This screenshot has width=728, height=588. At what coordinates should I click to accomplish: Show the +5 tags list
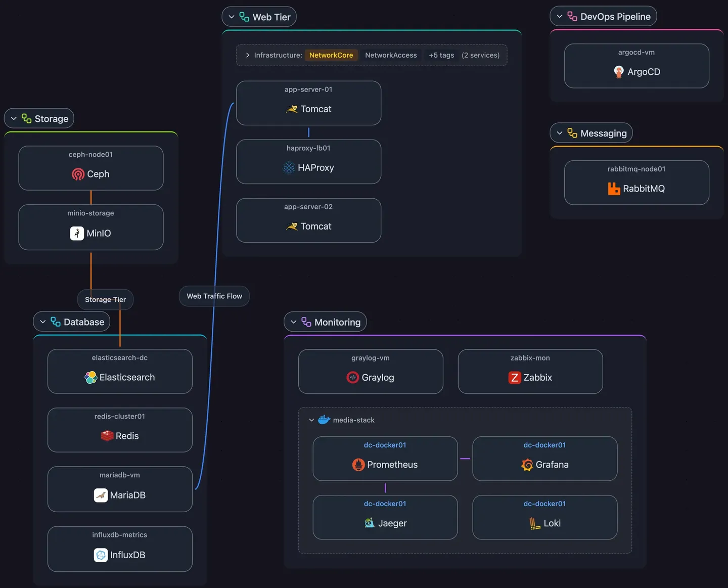click(441, 55)
